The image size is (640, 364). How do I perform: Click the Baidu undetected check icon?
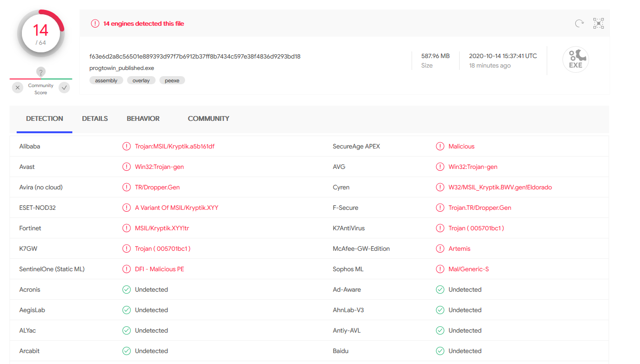pyautogui.click(x=440, y=351)
